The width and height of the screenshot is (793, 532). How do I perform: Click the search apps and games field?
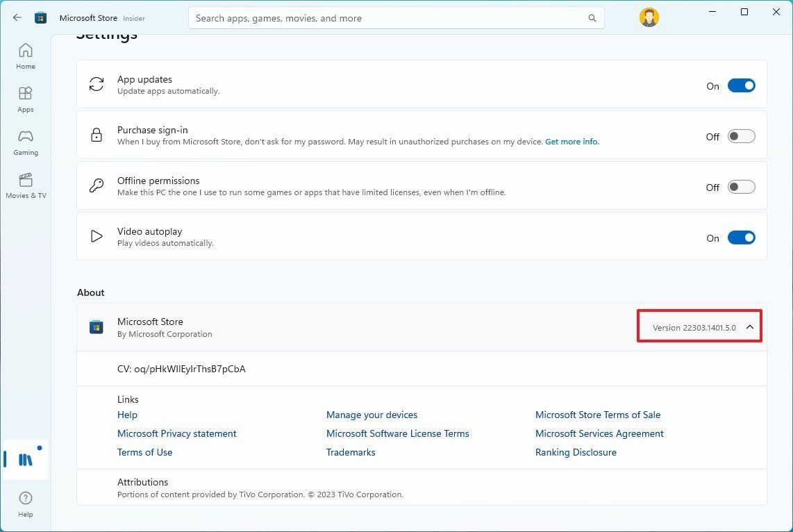coord(389,18)
